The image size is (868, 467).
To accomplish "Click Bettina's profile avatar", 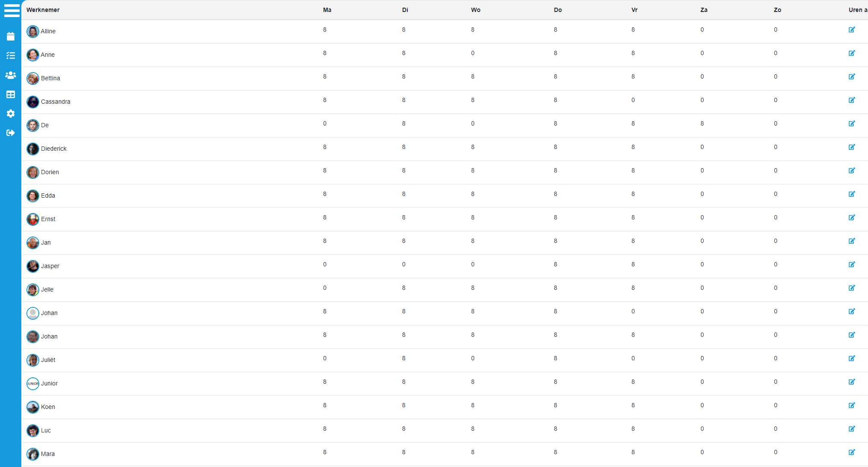I will pos(33,79).
